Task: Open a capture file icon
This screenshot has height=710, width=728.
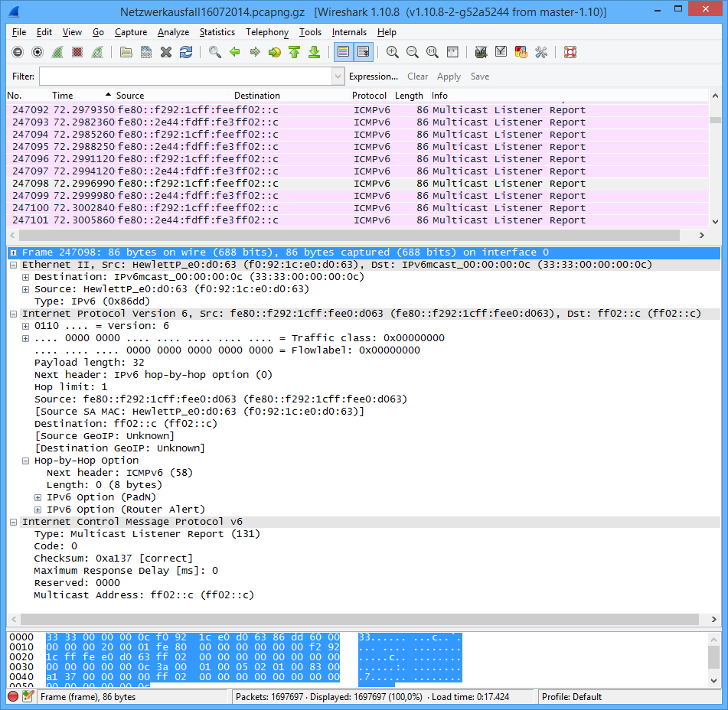Action: (x=126, y=52)
